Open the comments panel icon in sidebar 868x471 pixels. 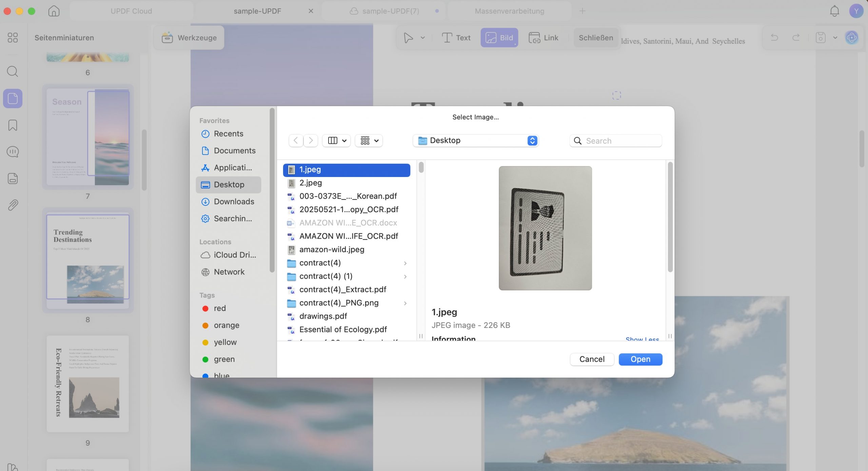tap(13, 152)
